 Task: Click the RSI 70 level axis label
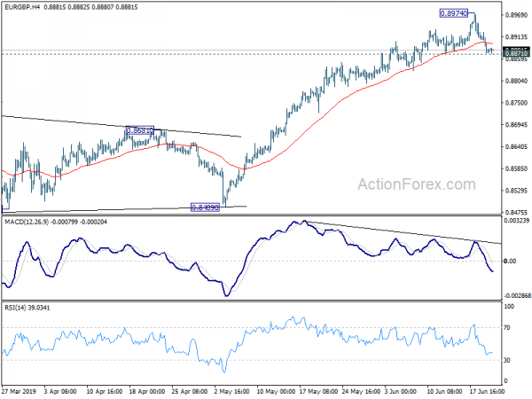pos(509,328)
